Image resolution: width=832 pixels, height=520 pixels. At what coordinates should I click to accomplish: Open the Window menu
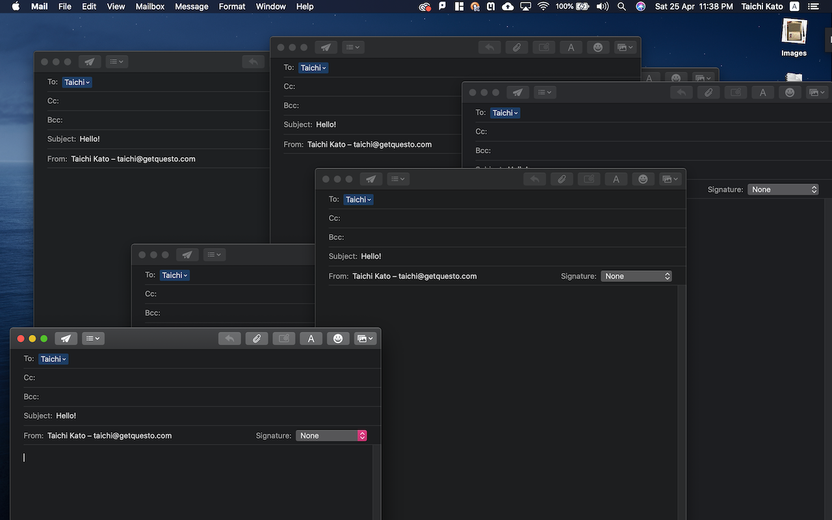coord(271,6)
